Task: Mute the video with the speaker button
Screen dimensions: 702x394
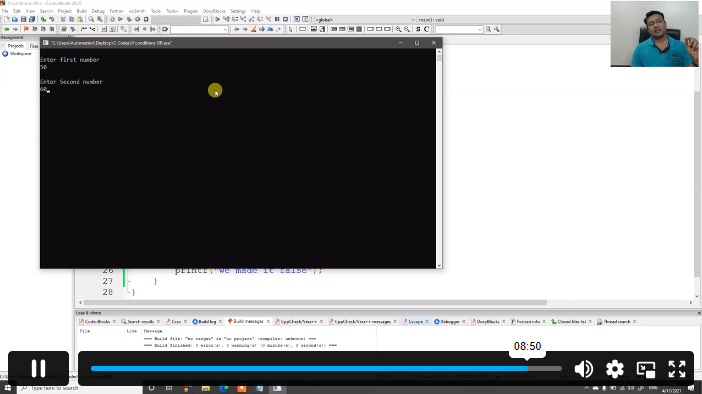Action: pos(584,369)
